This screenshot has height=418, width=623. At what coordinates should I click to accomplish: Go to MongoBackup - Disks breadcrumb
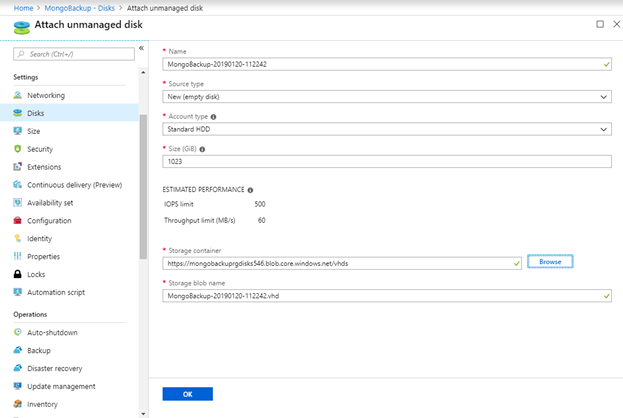coord(79,8)
